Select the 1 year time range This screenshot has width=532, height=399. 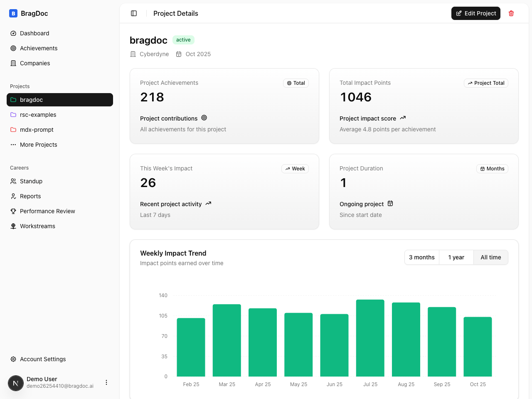tap(456, 257)
